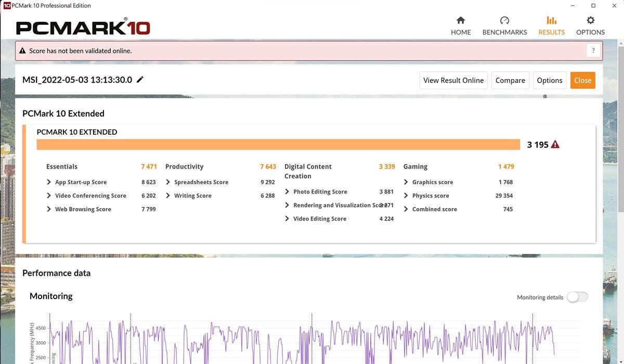This screenshot has height=364, width=624.
Task: Expand the Photo Editing Score row
Action: click(288, 191)
